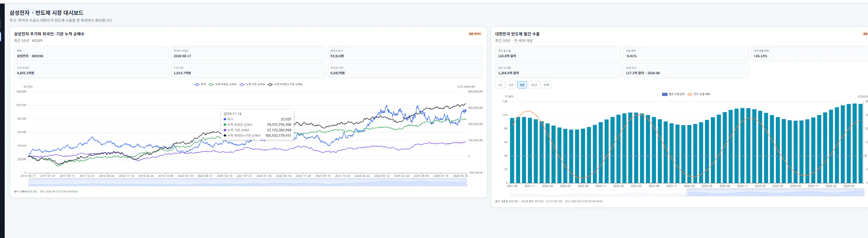This screenshot has width=868, height=238.
Task: Click the 37,037 price value in tooltip
Action: [x=286, y=119]
